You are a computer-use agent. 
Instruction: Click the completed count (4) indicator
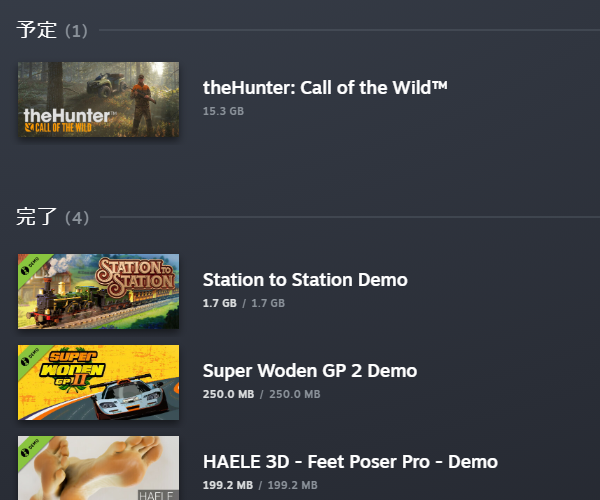77,218
